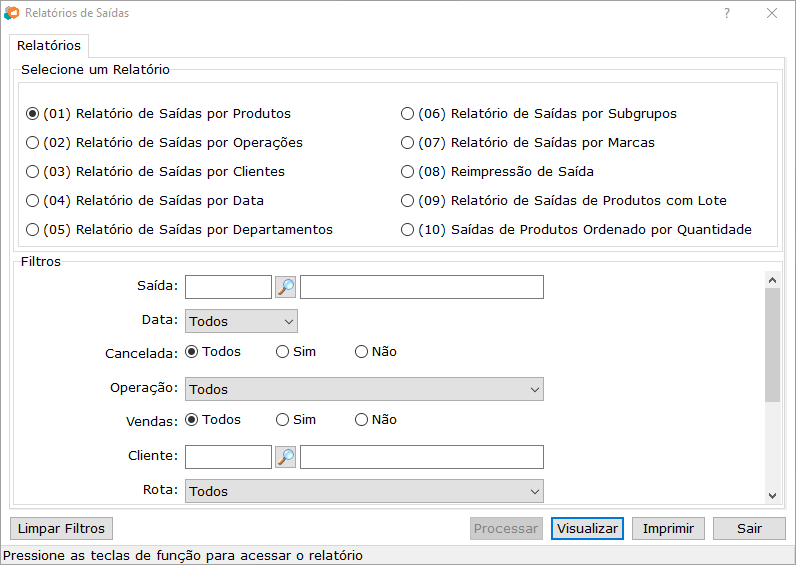Click the magnifier icon next to Saída field
Screen dimensions: 796x565
286,287
